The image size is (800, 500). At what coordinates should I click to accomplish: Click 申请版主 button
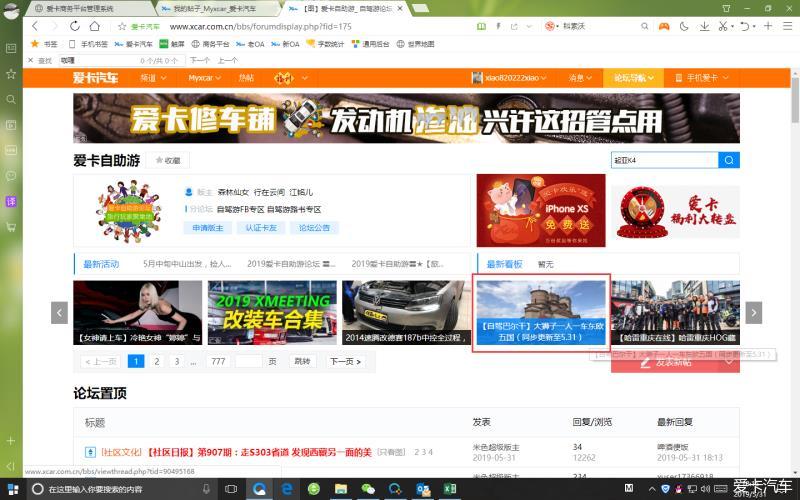208,228
